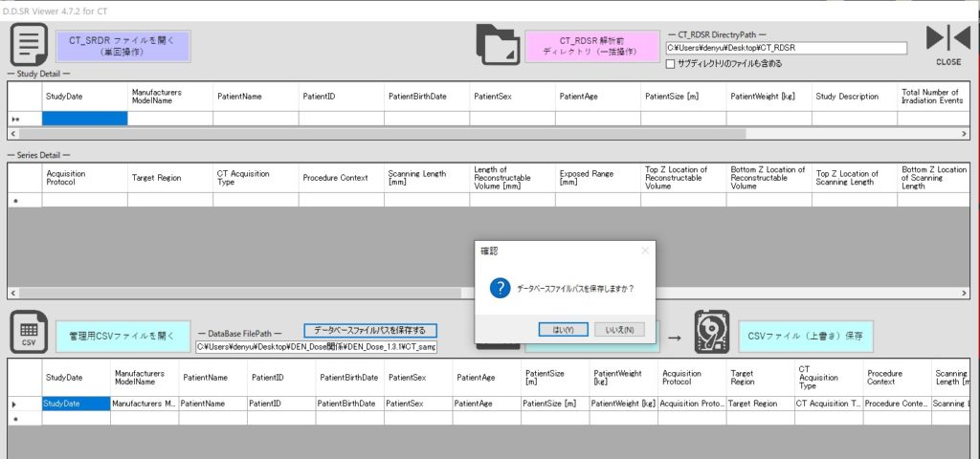The height and width of the screenshot is (459, 980).
Task: Open CT_SRDR ファイルを開く button
Action: (123, 46)
